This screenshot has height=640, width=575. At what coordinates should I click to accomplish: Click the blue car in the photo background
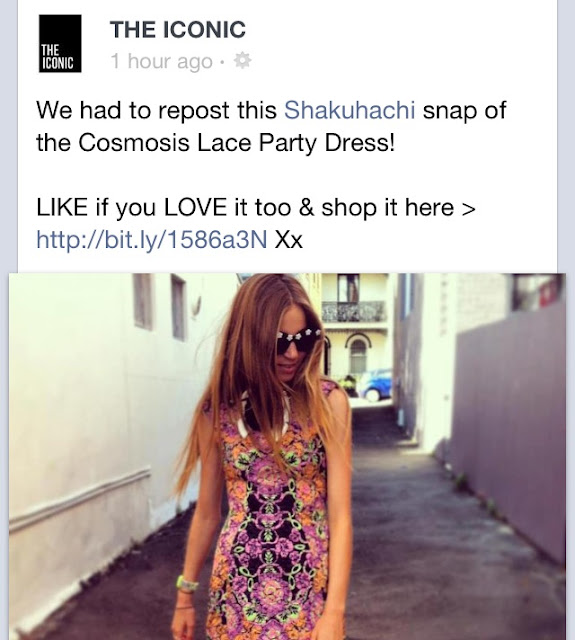376,385
